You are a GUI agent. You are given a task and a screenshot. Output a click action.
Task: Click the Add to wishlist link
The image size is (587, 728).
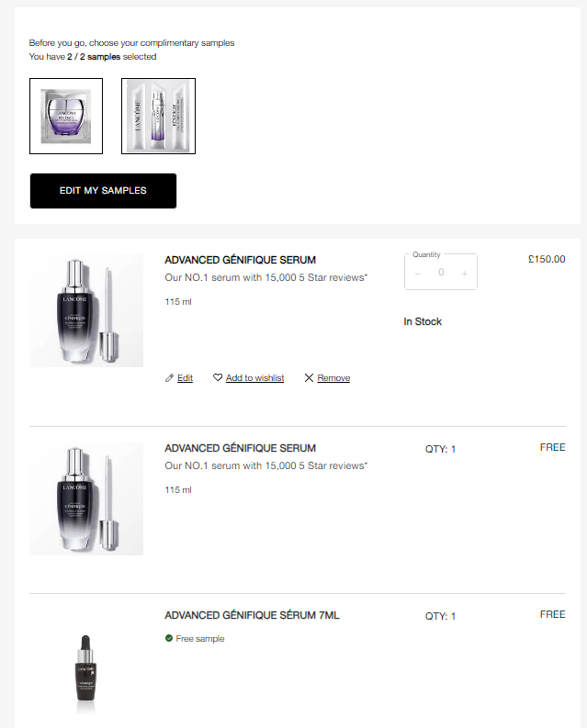254,378
